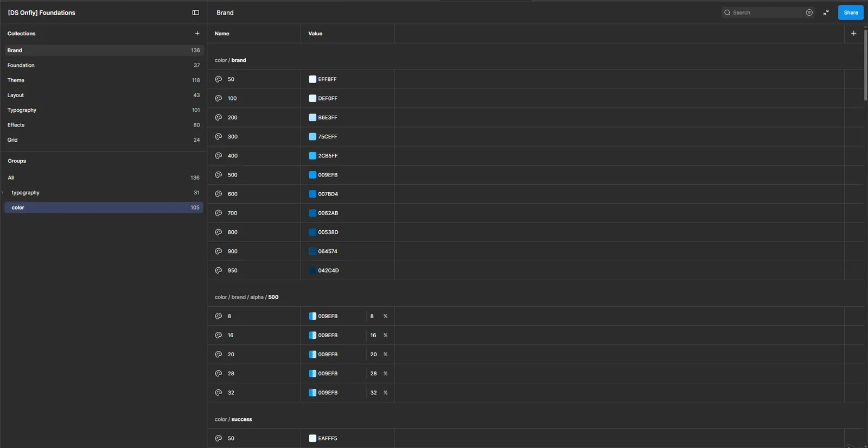
Task: Open color swatch EAFFF5 for success 50
Action: tap(312, 438)
